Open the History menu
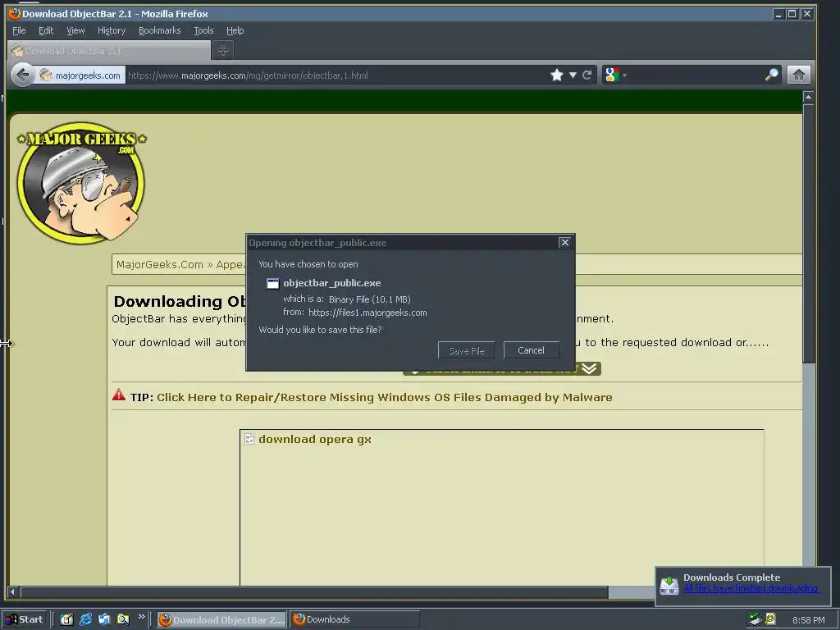840x630 pixels. [112, 30]
